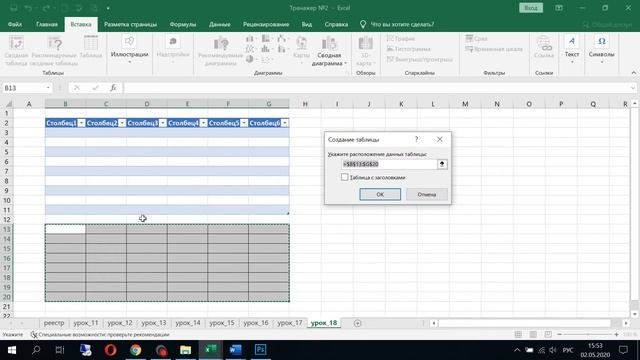
Task: Switch to the урок_14 sheet tab
Action: tap(188, 323)
